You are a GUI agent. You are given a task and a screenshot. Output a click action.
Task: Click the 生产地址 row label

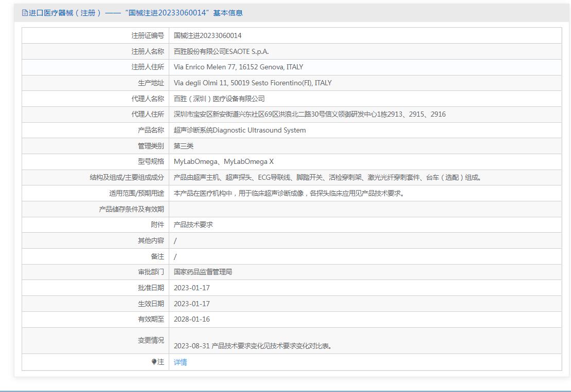(x=151, y=83)
